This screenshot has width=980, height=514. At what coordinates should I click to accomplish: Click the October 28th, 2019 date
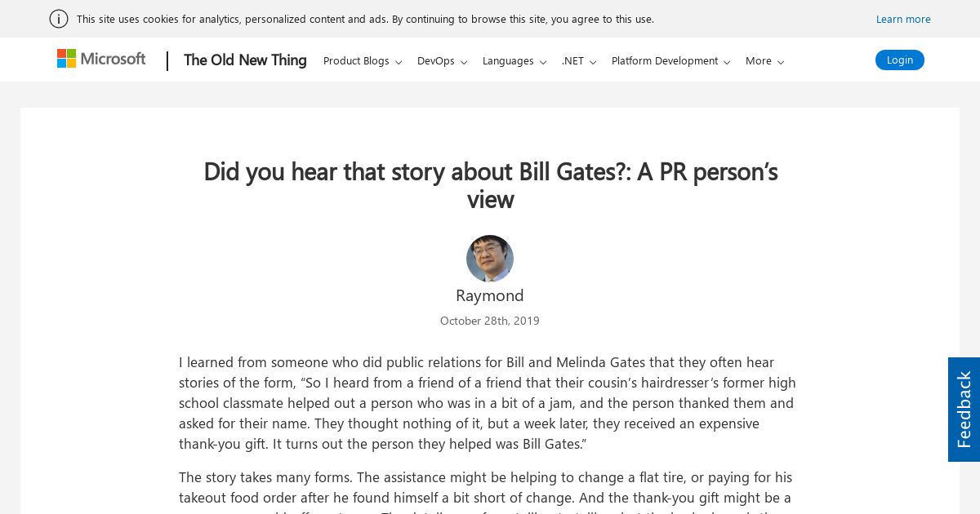coord(490,321)
